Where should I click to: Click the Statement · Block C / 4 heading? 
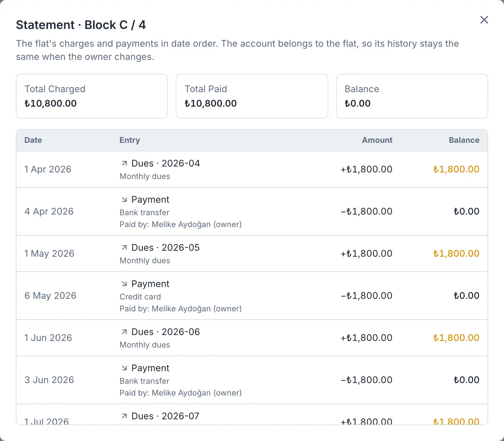[x=81, y=25]
